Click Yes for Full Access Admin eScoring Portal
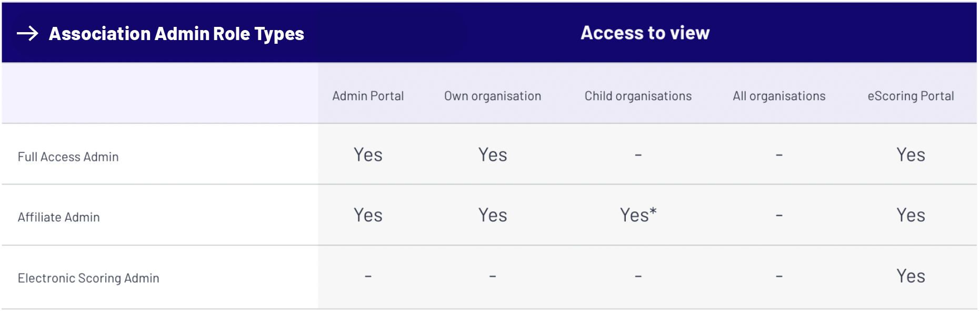This screenshot has width=980, height=311. [911, 155]
